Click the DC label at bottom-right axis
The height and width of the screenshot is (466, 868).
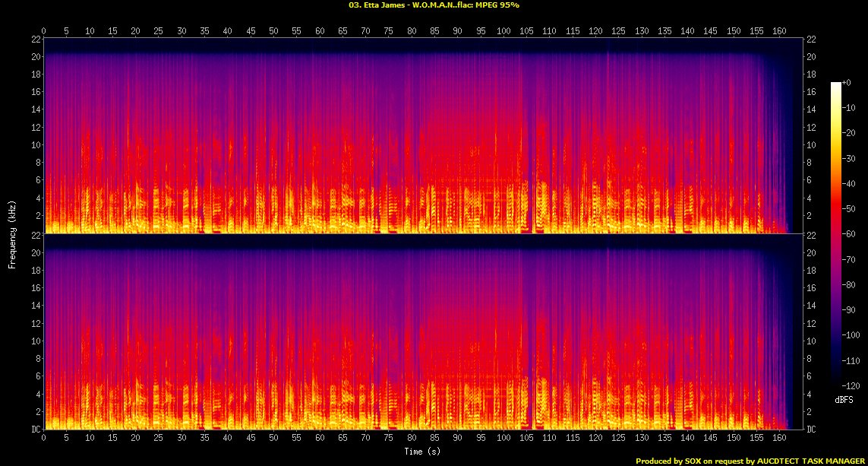click(810, 430)
